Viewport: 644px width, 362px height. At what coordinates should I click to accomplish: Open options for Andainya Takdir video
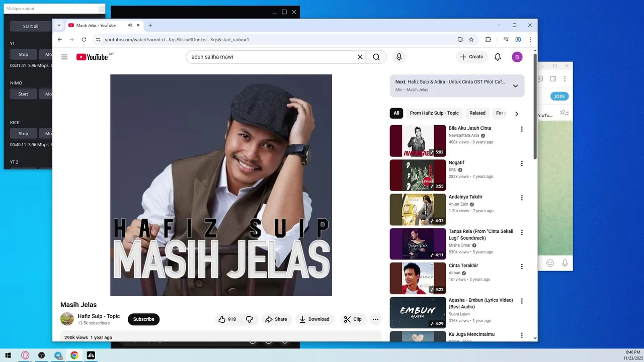tap(522, 198)
